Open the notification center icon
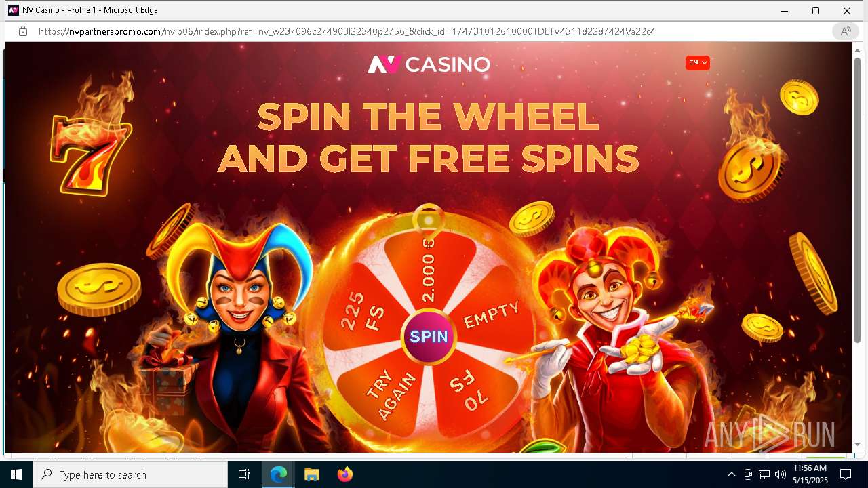 (x=846, y=474)
